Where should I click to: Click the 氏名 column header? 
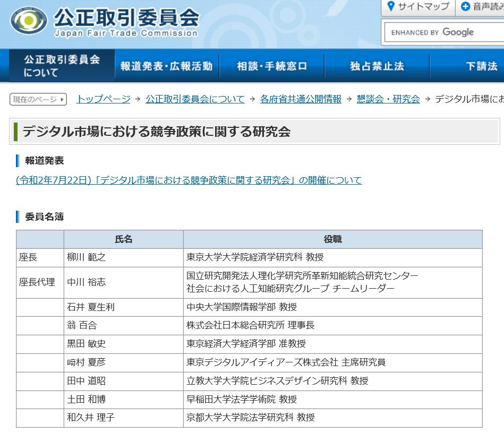[124, 239]
